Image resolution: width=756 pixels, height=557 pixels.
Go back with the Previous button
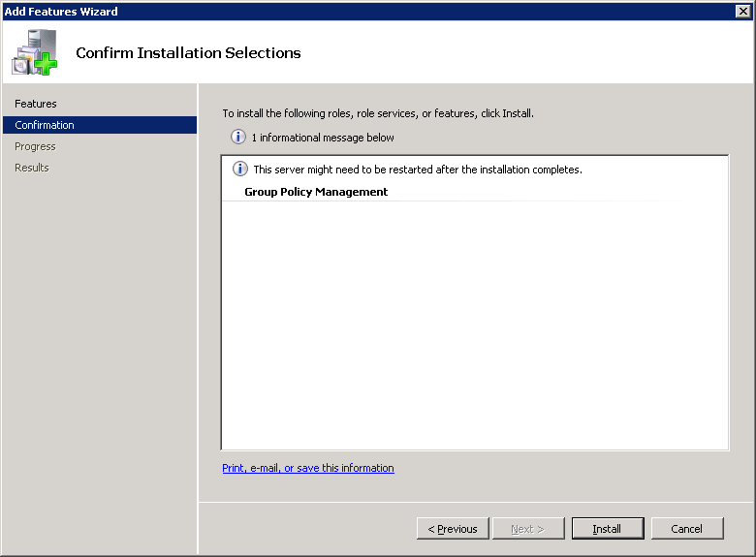pos(453,529)
